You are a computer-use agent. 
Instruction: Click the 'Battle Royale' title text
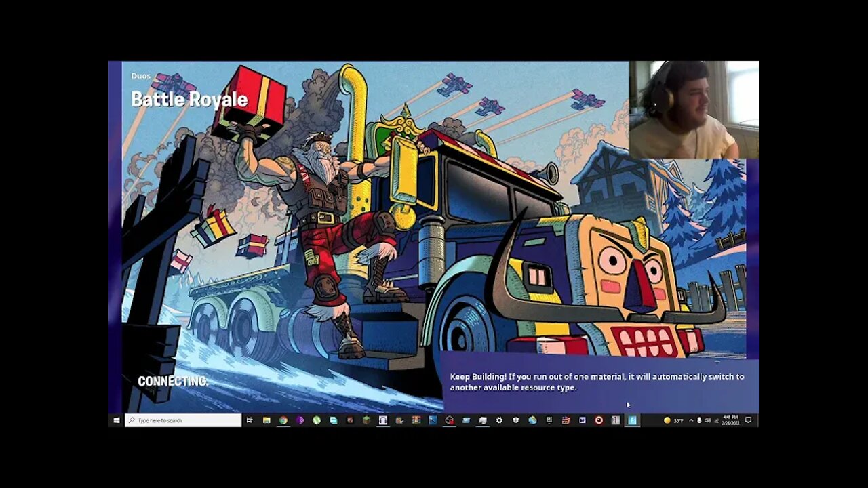189,99
